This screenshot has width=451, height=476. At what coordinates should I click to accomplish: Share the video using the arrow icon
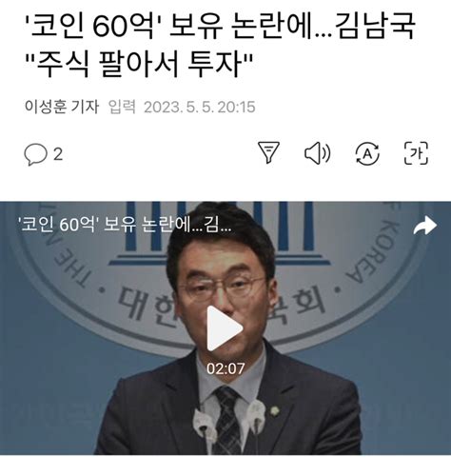coord(424,226)
